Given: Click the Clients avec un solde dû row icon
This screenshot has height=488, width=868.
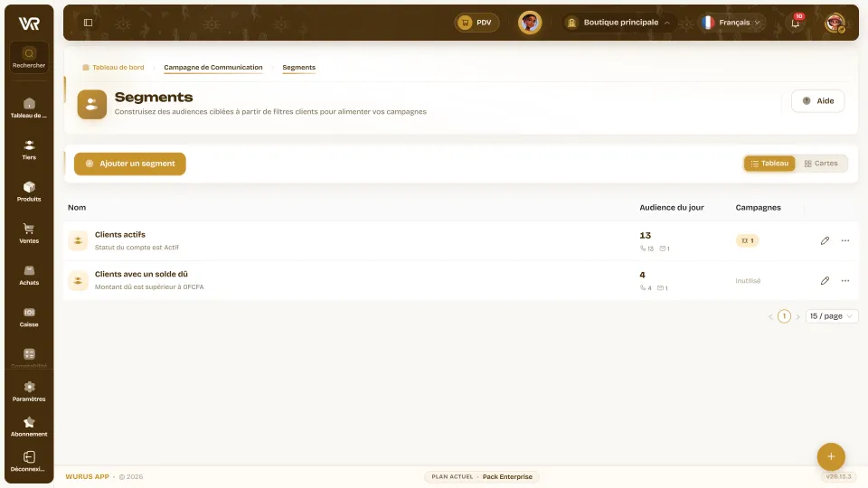Looking at the screenshot, I should [x=78, y=280].
